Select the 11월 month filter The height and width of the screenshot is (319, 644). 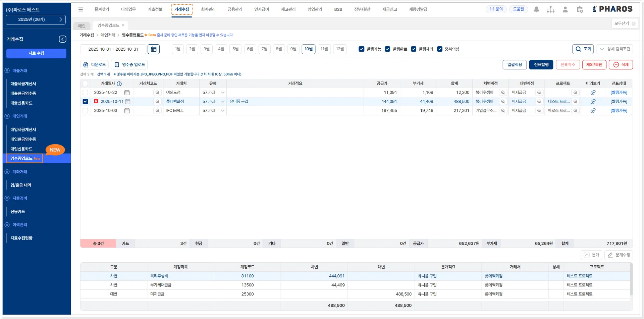click(x=324, y=49)
